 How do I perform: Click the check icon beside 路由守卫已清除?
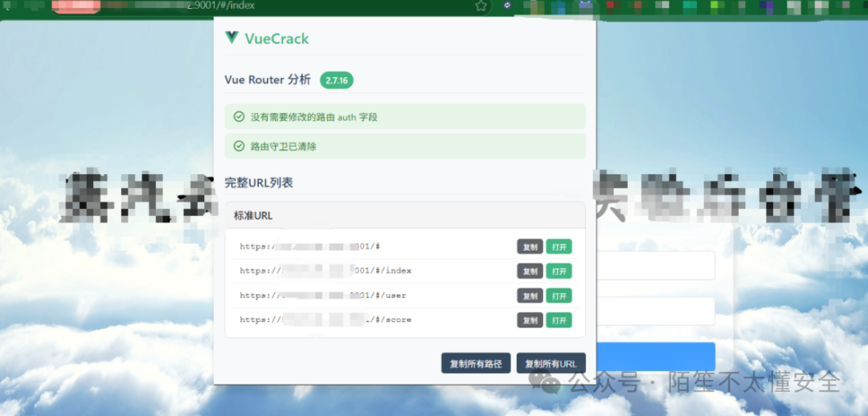tap(240, 146)
